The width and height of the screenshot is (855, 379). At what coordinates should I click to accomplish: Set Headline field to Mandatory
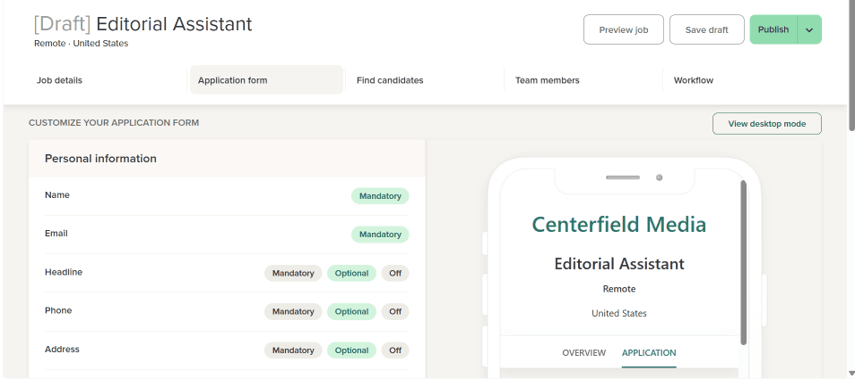293,273
